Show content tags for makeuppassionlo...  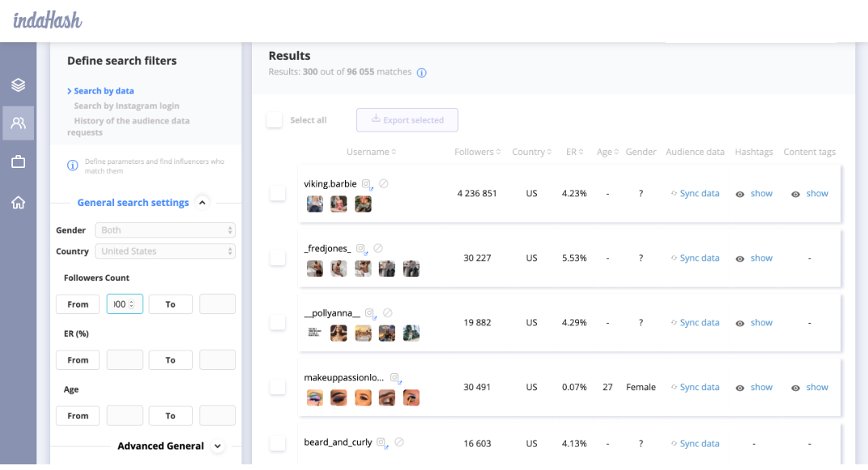[x=817, y=387]
